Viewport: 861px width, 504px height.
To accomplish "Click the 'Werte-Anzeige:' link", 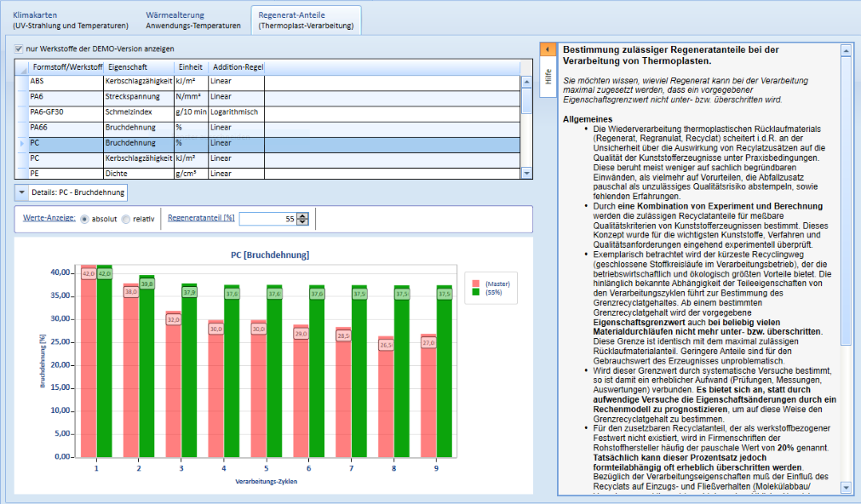I will point(49,218).
